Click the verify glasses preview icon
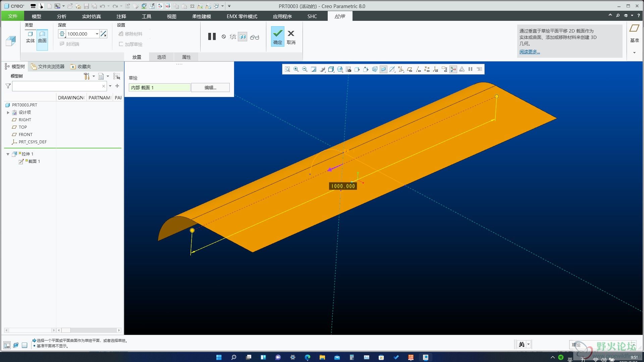644x362 pixels. 255,37
